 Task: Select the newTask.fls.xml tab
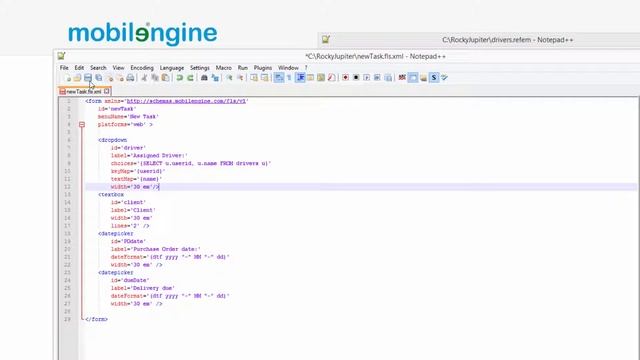point(83,91)
